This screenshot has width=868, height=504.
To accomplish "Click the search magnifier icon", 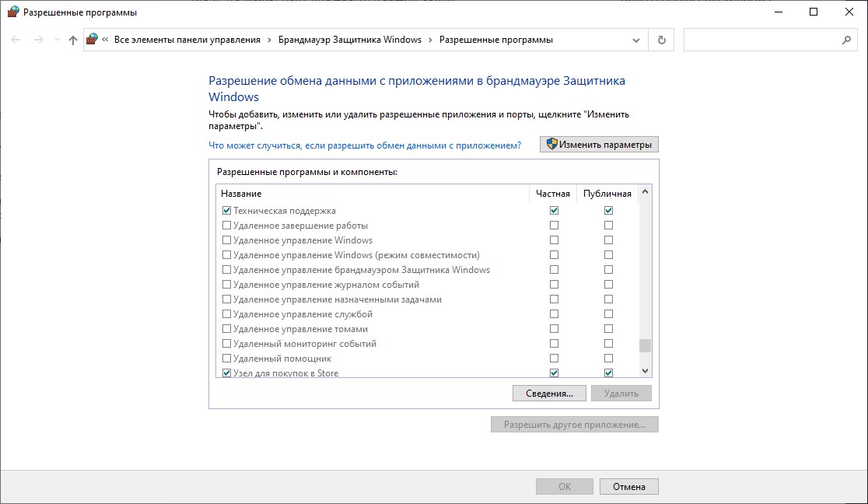I will pos(846,40).
